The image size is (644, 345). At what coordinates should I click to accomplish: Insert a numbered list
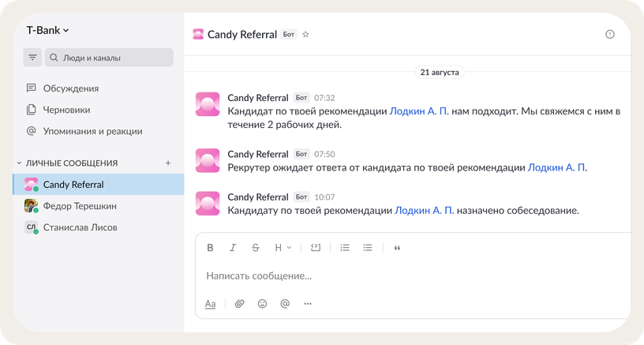(x=345, y=248)
